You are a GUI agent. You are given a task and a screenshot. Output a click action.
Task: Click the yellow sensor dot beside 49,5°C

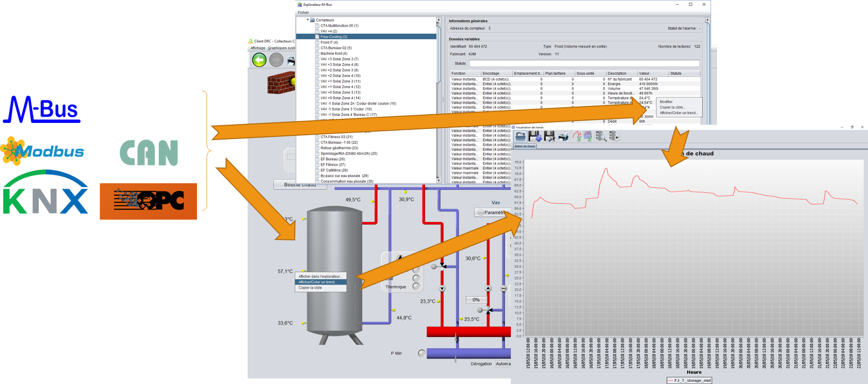click(x=372, y=201)
